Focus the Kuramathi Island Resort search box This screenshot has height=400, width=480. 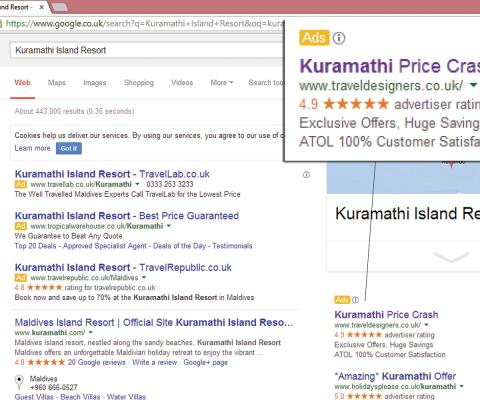(147, 50)
